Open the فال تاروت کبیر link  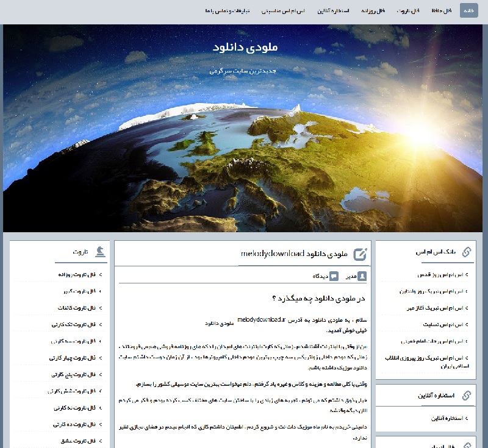[x=79, y=291]
